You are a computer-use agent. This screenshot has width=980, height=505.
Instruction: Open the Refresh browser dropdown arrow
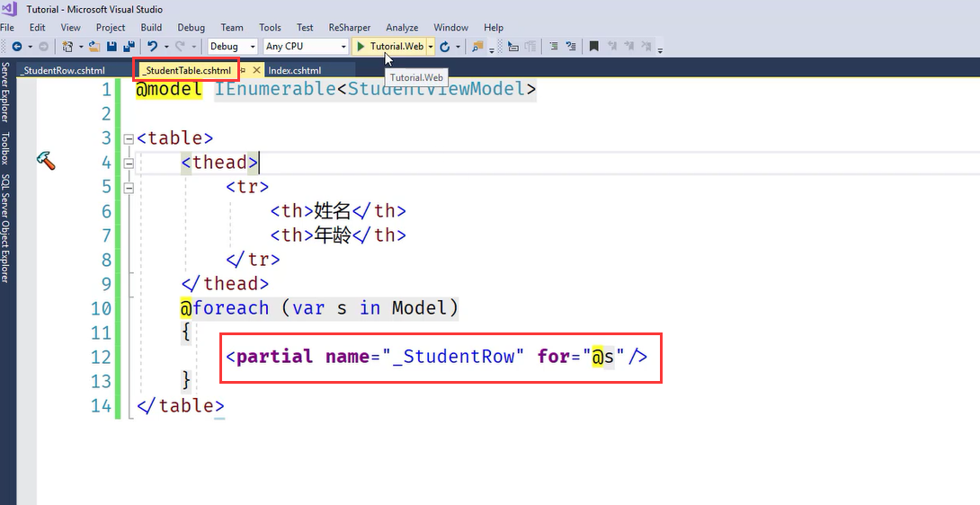tap(459, 47)
